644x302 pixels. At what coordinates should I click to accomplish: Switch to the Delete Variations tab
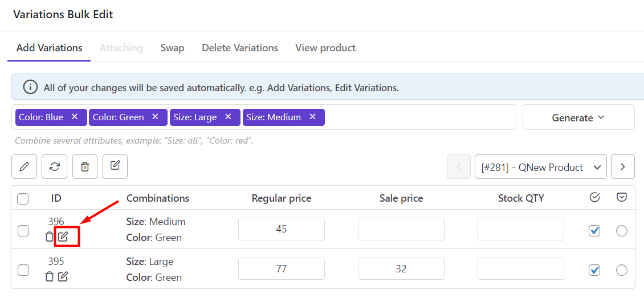pos(240,48)
